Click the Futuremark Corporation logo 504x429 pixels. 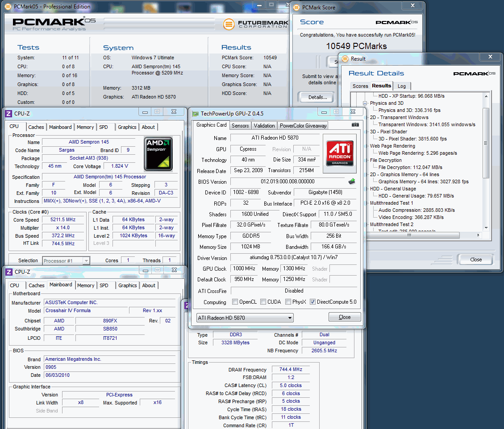click(256, 24)
